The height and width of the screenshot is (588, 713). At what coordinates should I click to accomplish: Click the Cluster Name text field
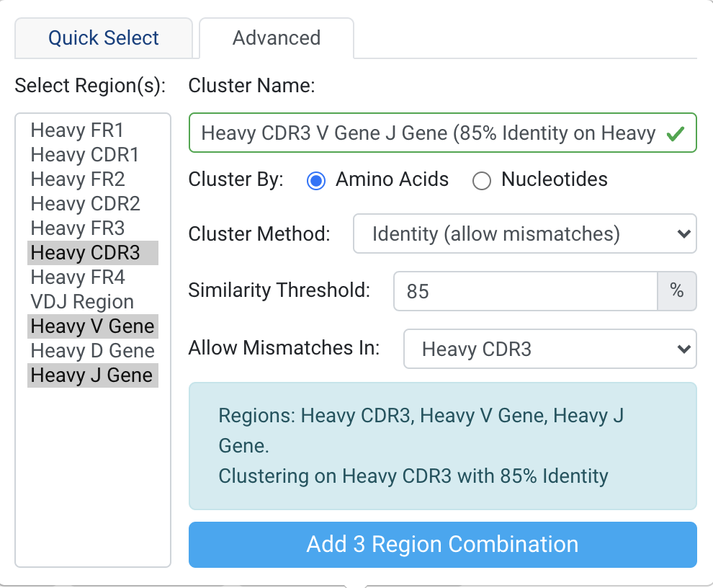pyautogui.click(x=429, y=133)
